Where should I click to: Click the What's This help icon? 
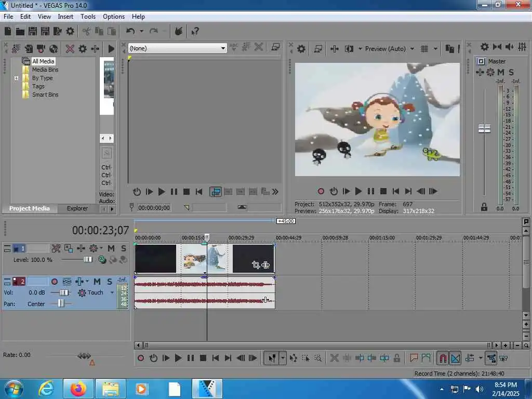195,32
